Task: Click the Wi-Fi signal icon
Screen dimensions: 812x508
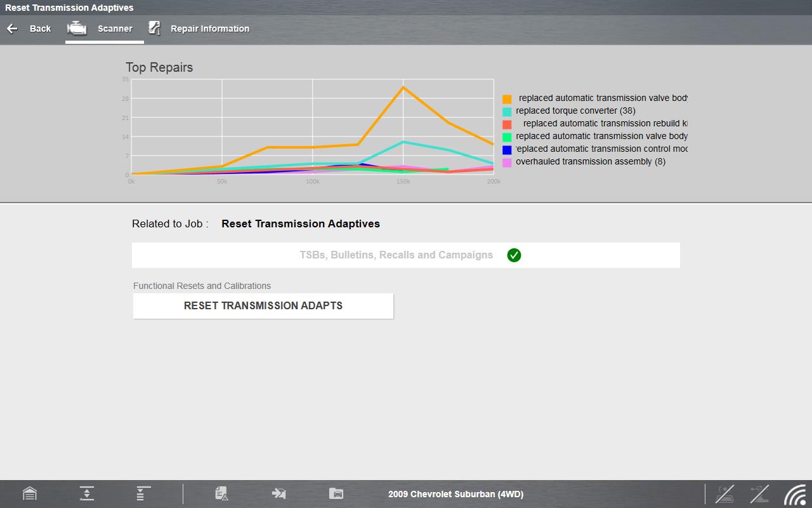Action: [x=794, y=493]
